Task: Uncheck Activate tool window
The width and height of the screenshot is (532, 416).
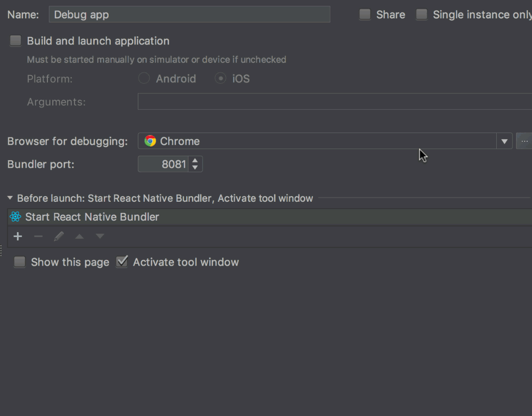Action: [x=121, y=262]
